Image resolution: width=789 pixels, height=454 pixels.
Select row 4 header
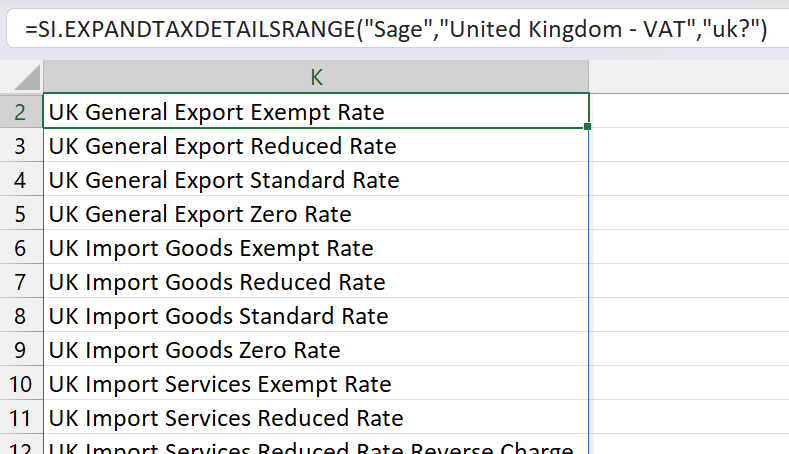(21, 180)
